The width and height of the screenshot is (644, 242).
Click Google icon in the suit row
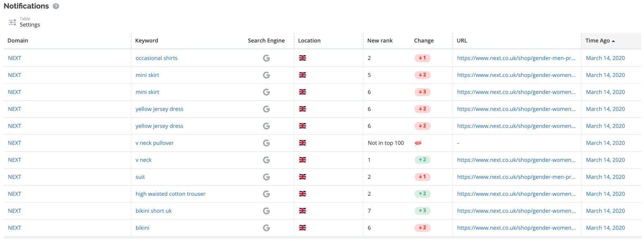[266, 177]
